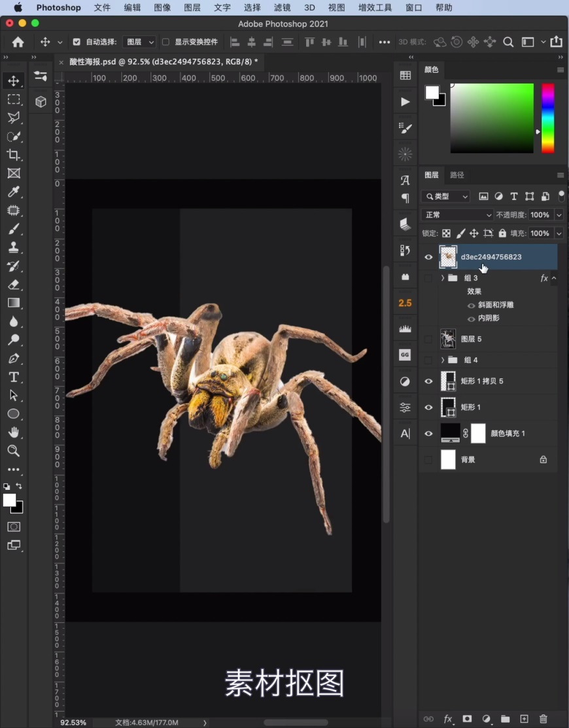569x728 pixels.
Task: Open the 文件 menu
Action: 102,7
